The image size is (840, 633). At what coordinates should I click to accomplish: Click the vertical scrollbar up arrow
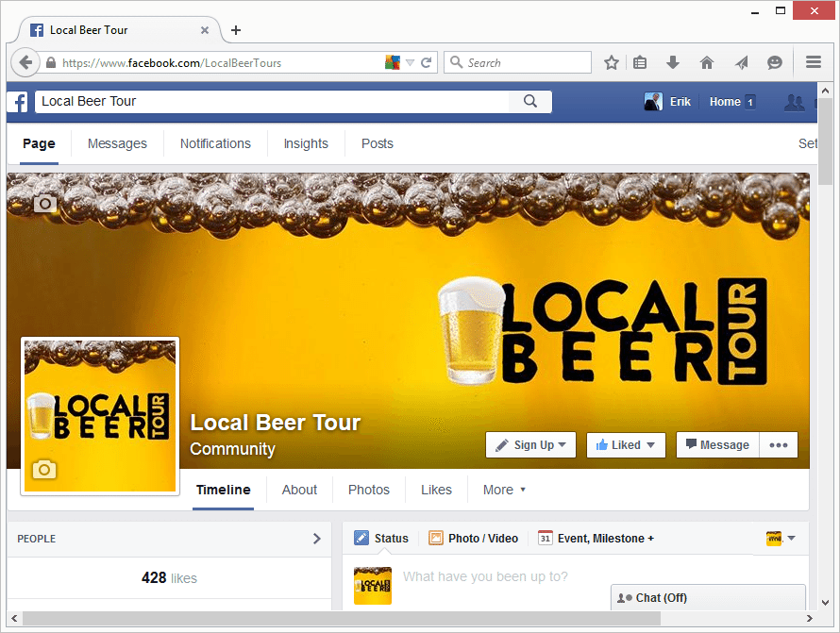tap(825, 91)
